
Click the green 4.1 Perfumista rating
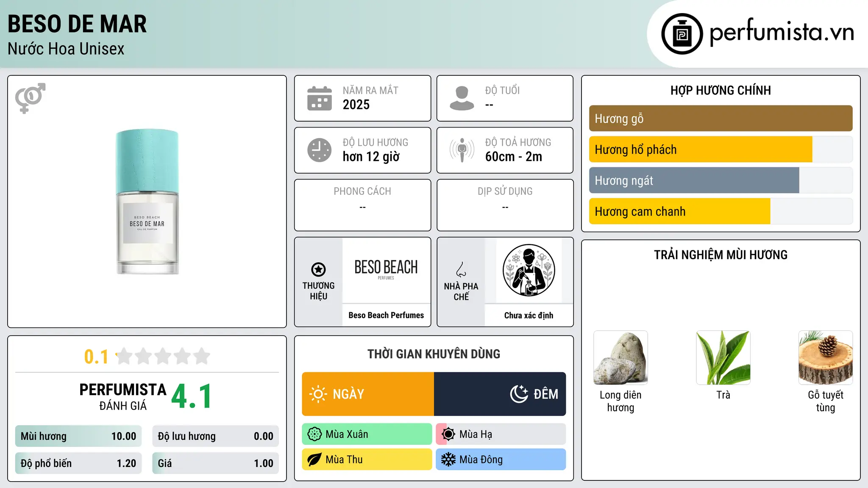click(192, 396)
